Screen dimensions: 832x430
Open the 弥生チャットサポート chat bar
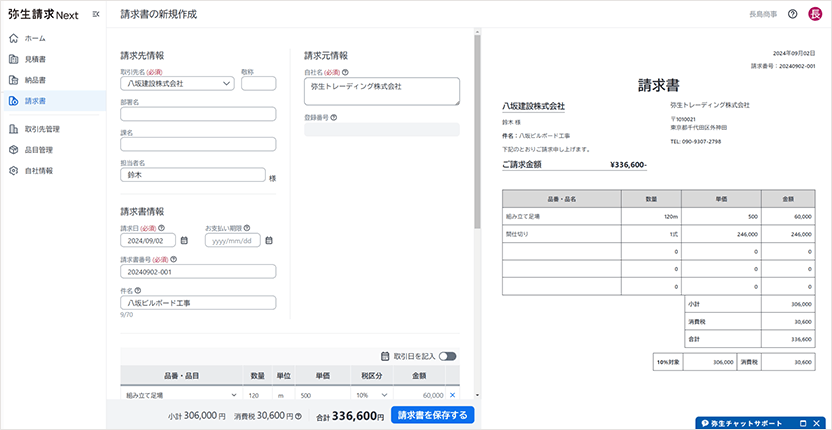[747, 423]
